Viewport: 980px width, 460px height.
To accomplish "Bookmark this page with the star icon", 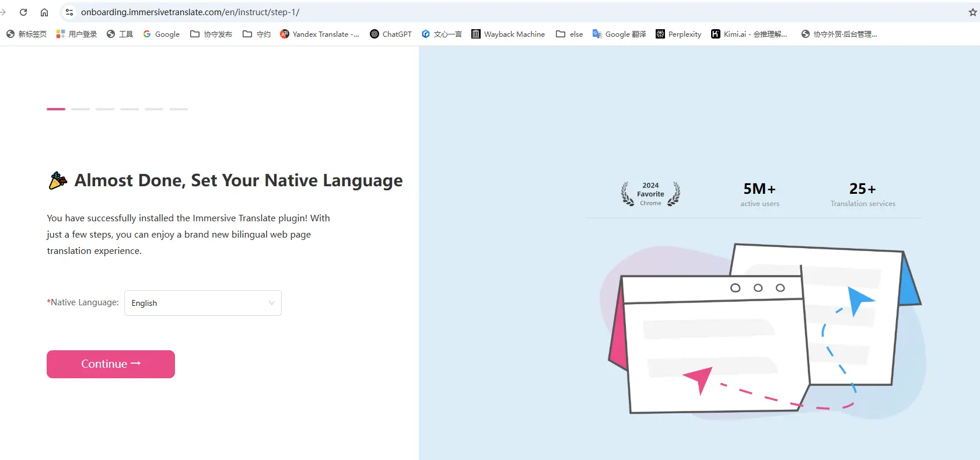I will point(972,12).
